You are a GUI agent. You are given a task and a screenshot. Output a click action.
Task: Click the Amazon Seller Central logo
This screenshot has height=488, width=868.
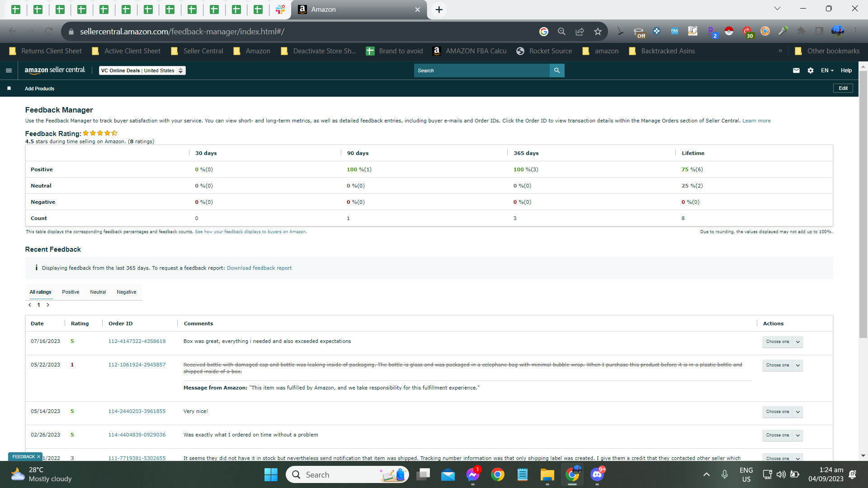(x=55, y=70)
